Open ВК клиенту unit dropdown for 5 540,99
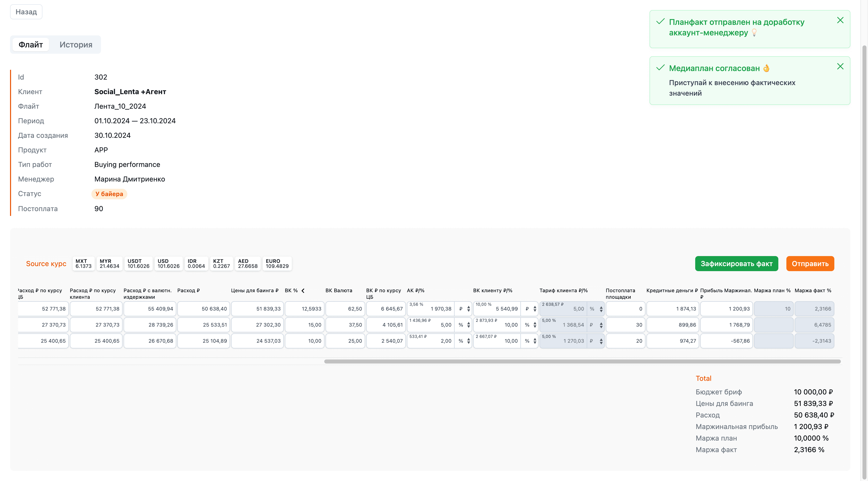This screenshot has height=481, width=868. point(530,309)
